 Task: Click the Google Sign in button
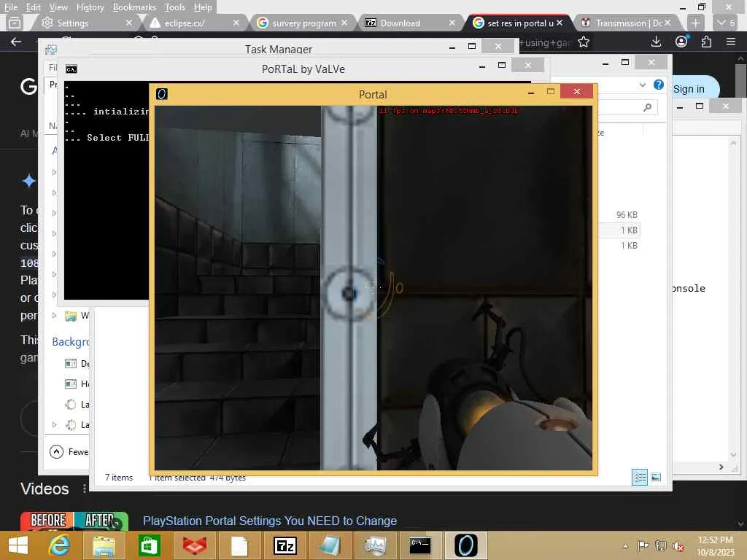[x=689, y=89]
